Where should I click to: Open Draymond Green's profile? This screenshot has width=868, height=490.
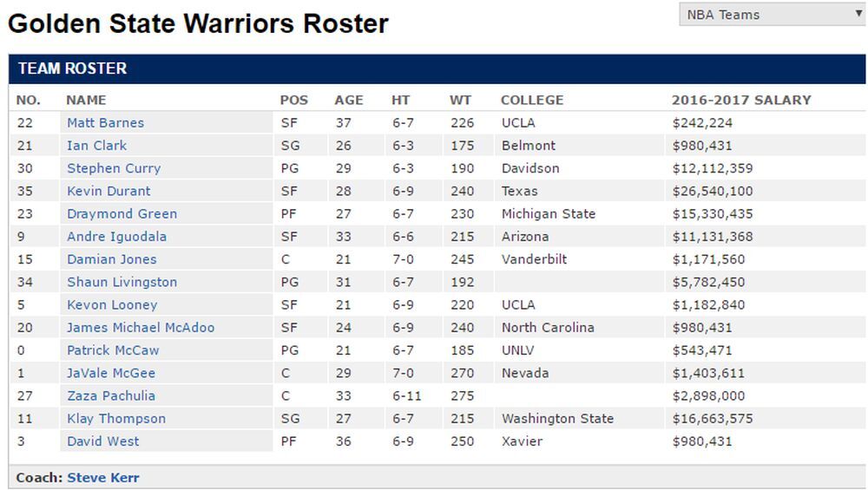click(122, 213)
